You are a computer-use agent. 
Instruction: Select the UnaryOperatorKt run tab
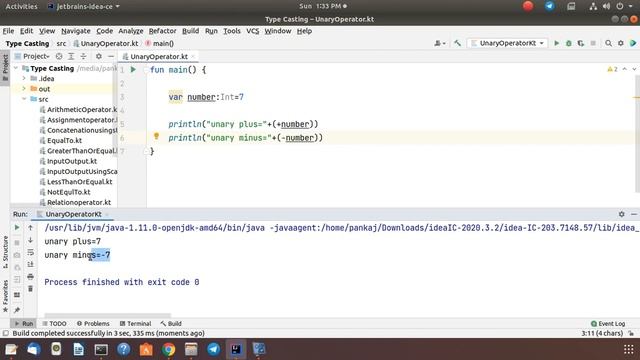pyautogui.click(x=73, y=214)
